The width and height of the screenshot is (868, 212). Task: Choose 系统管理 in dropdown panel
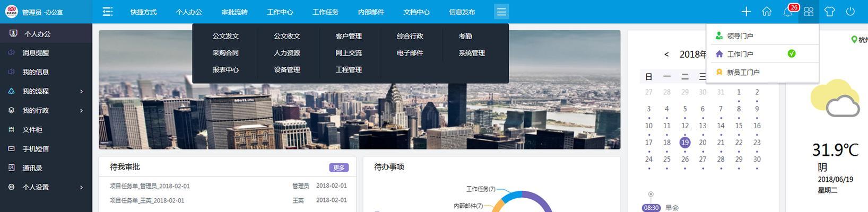pyautogui.click(x=472, y=53)
